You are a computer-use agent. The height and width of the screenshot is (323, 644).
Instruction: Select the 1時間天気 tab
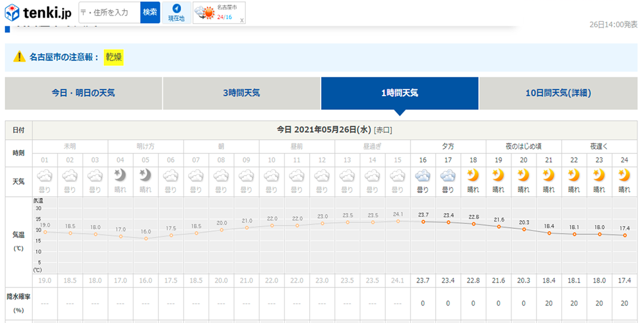click(x=400, y=93)
